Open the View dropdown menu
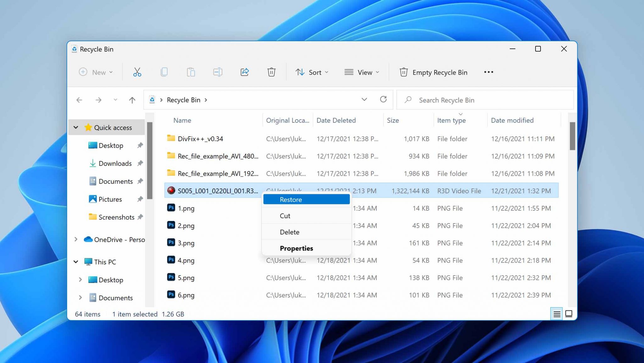This screenshot has width=644, height=363. (x=362, y=72)
